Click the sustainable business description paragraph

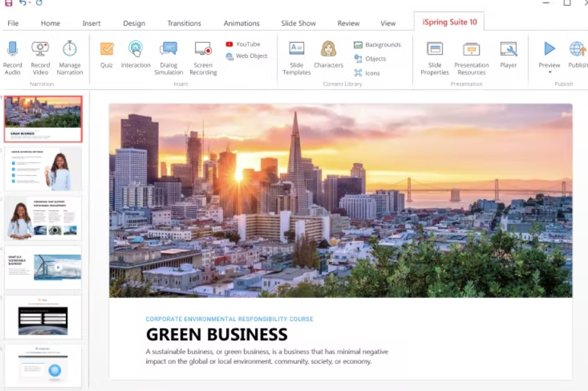(x=267, y=356)
